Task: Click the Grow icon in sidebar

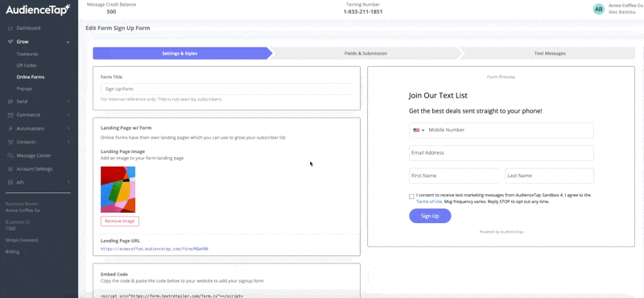Action: click(10, 42)
